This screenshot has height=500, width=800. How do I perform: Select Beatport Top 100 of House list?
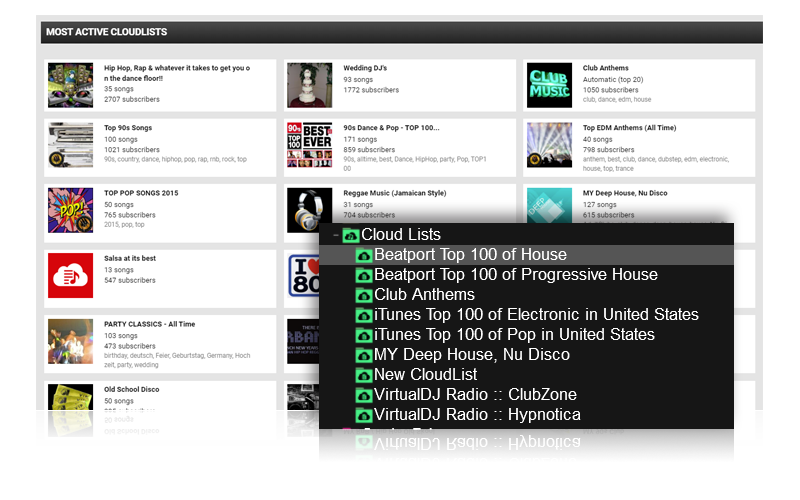coord(470,255)
